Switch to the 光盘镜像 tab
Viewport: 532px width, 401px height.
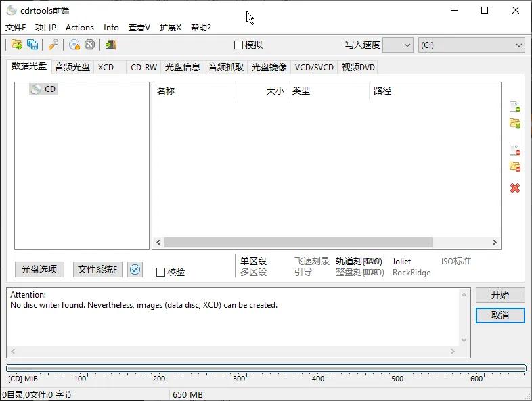269,67
